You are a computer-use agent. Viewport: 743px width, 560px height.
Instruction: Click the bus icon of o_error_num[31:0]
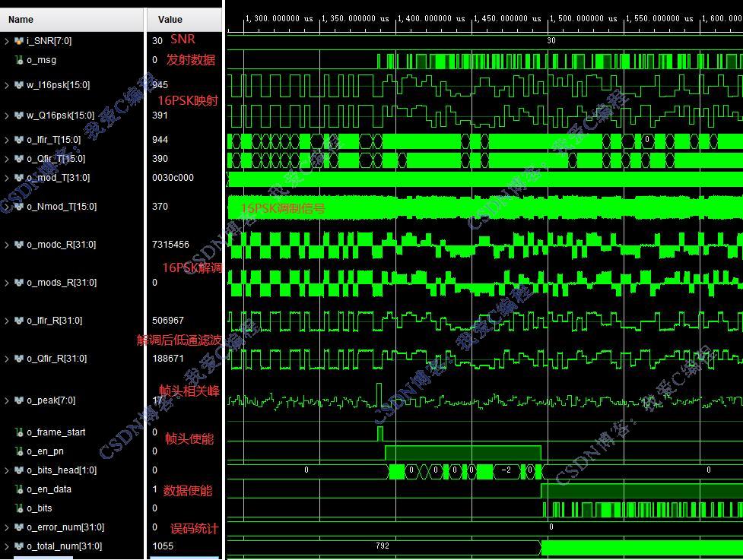point(19,527)
